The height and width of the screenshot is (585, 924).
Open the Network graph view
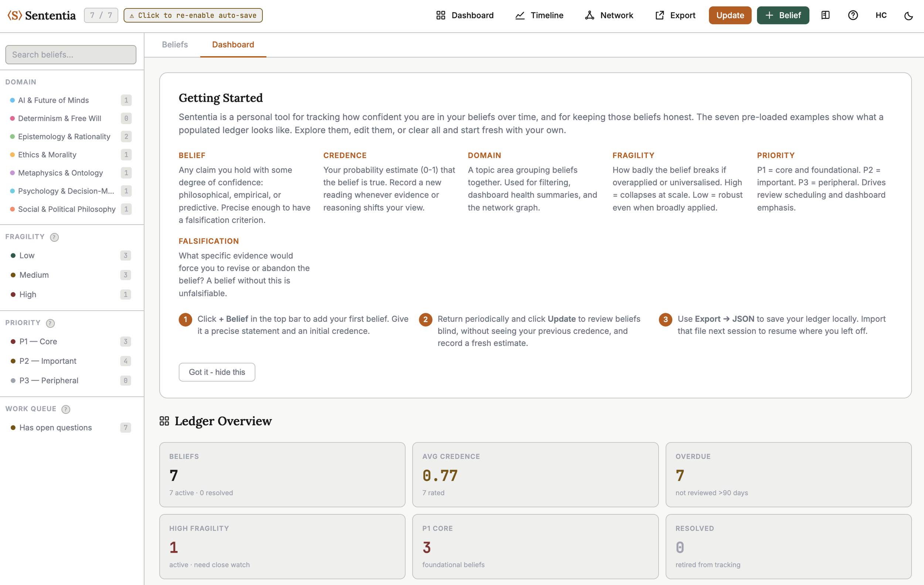coord(609,16)
